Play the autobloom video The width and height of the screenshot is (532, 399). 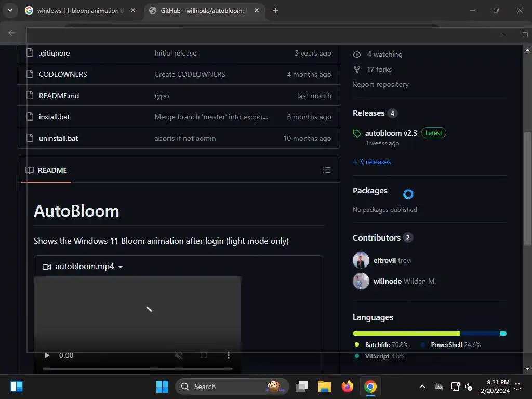[x=47, y=355]
